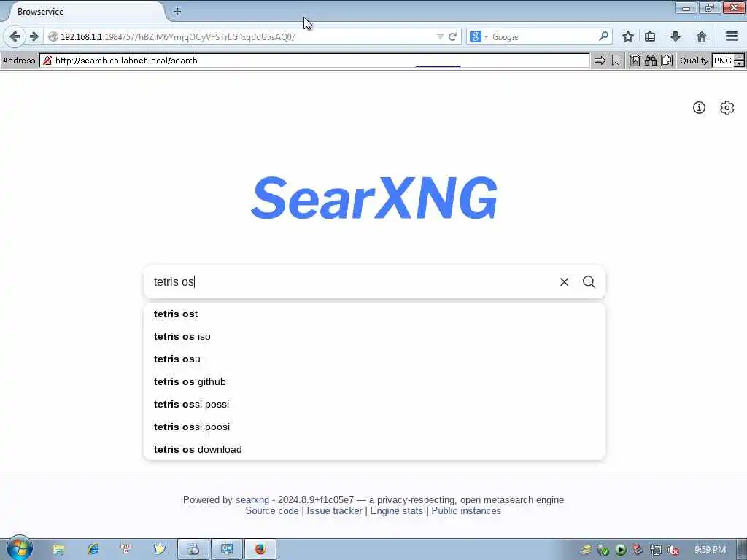Go forward with the browser forward arrow
747x560 pixels.
34,36
